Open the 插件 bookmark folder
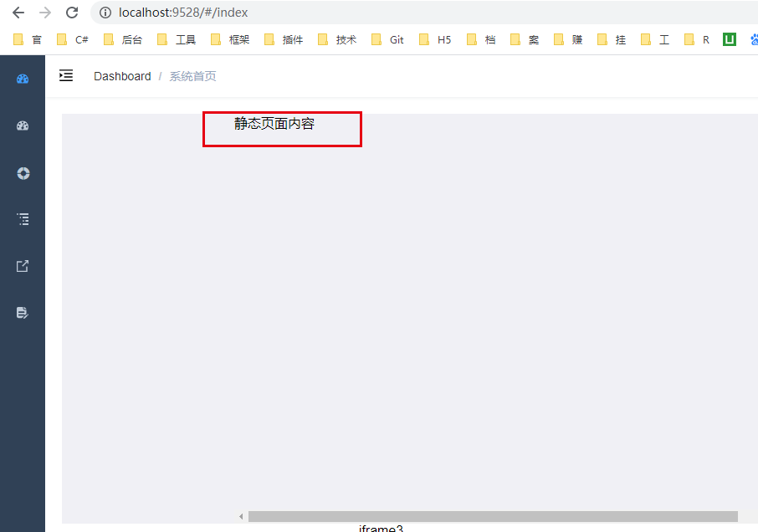 pyautogui.click(x=284, y=39)
